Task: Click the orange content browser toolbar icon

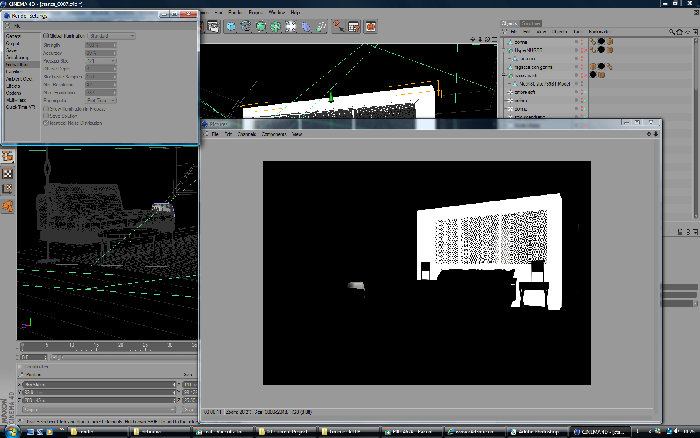Action: pyautogui.click(x=371, y=27)
